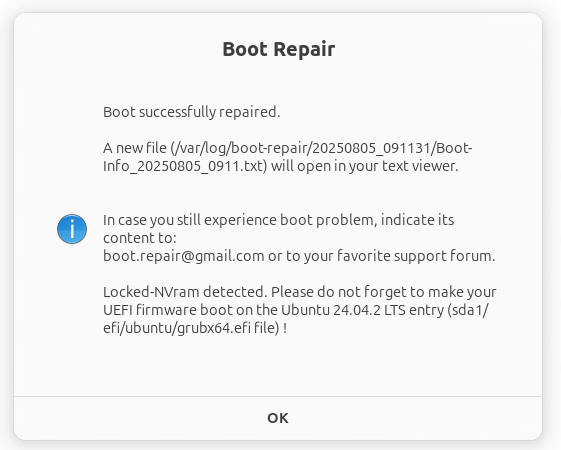The image size is (561, 450).
Task: Click the Info_20250805_0911.txt filename
Action: pyautogui.click(x=183, y=166)
